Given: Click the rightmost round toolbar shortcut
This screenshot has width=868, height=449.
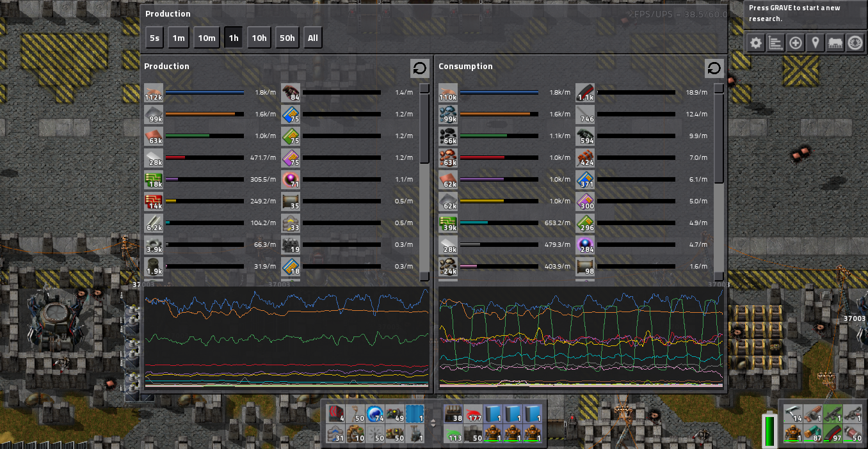Looking at the screenshot, I should [855, 43].
